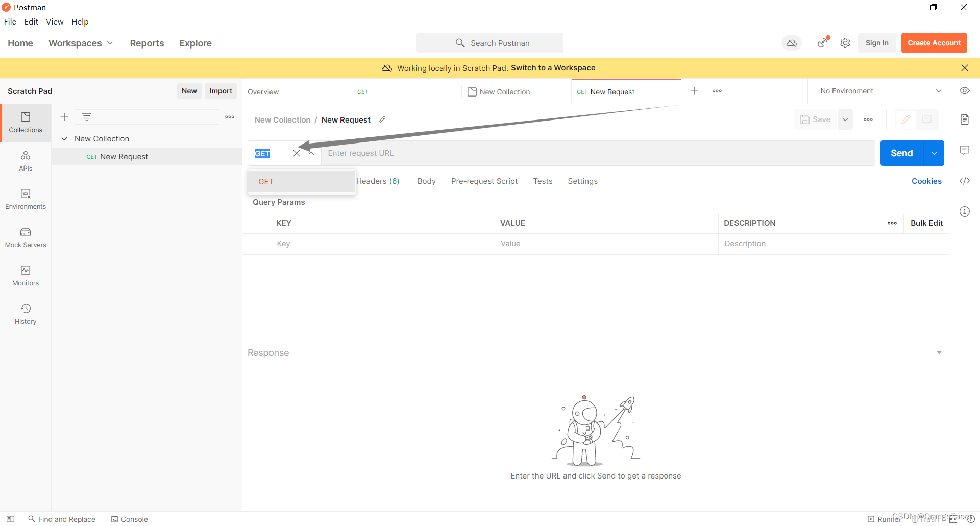Open the Edit menu
The width and height of the screenshot is (980, 526).
coord(31,21)
